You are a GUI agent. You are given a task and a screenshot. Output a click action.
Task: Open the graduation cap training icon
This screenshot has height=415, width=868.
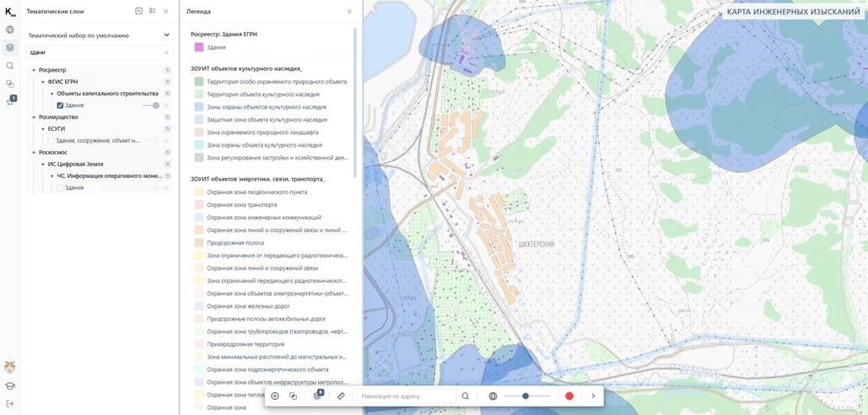pos(10,386)
